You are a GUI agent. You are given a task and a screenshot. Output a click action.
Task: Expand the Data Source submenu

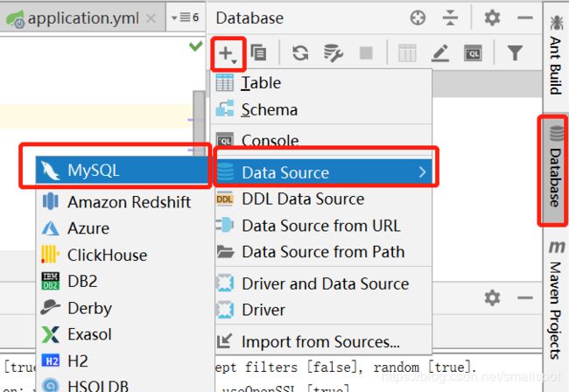pos(324,172)
